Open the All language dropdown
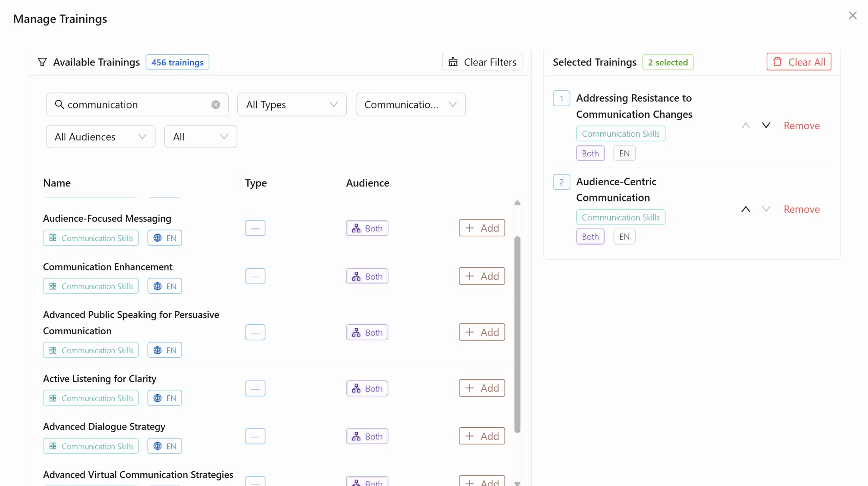The width and height of the screenshot is (868, 486). pos(200,137)
